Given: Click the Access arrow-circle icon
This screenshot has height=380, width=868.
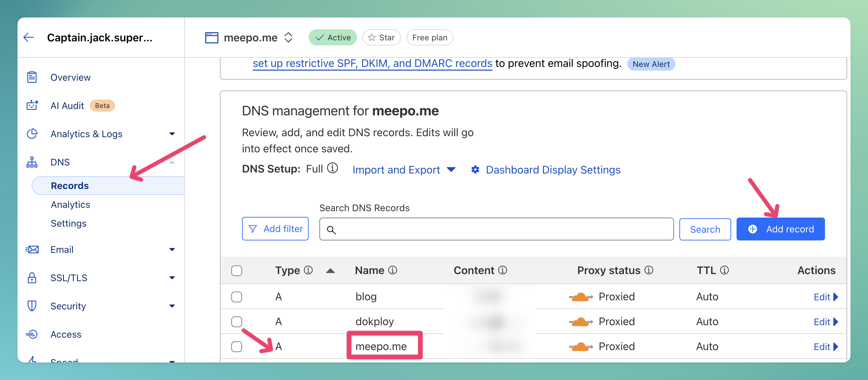Looking at the screenshot, I should pos(32,334).
